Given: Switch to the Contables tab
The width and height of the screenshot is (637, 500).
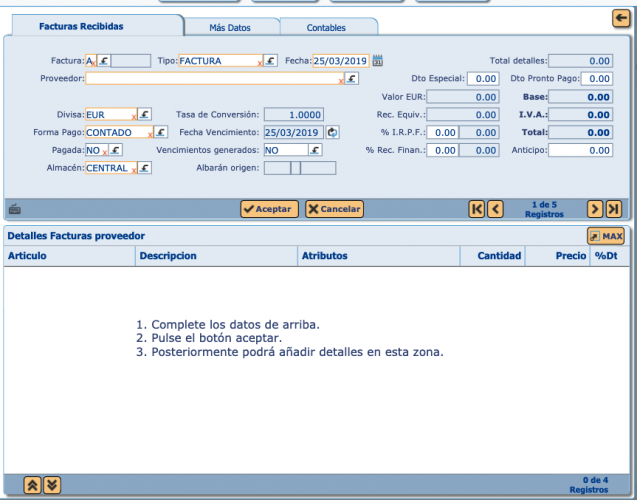Looking at the screenshot, I should (x=328, y=27).
